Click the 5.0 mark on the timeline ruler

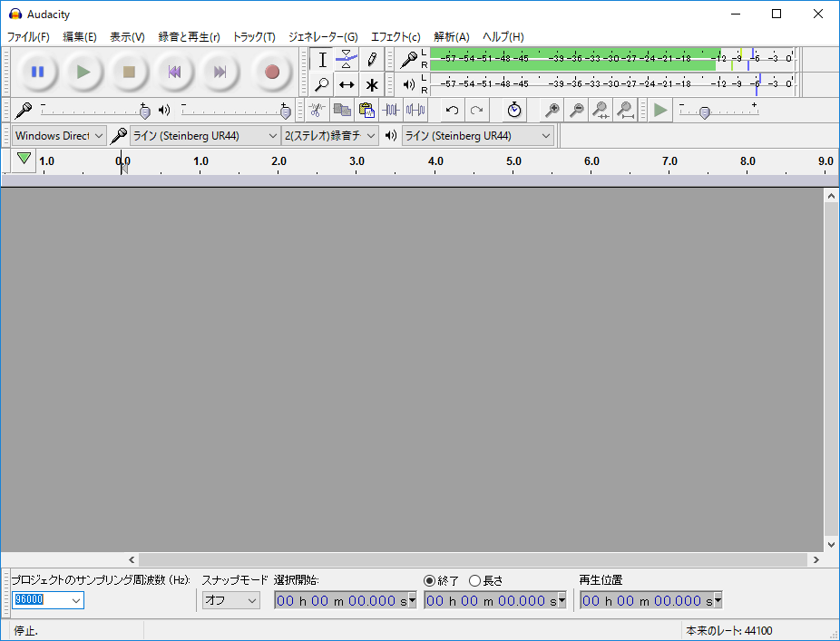tap(513, 161)
